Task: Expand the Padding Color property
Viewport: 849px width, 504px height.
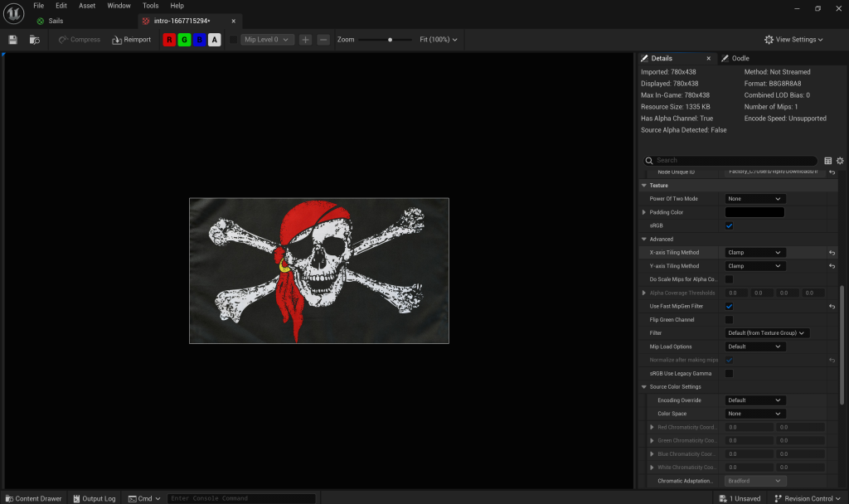Action: [x=643, y=212]
